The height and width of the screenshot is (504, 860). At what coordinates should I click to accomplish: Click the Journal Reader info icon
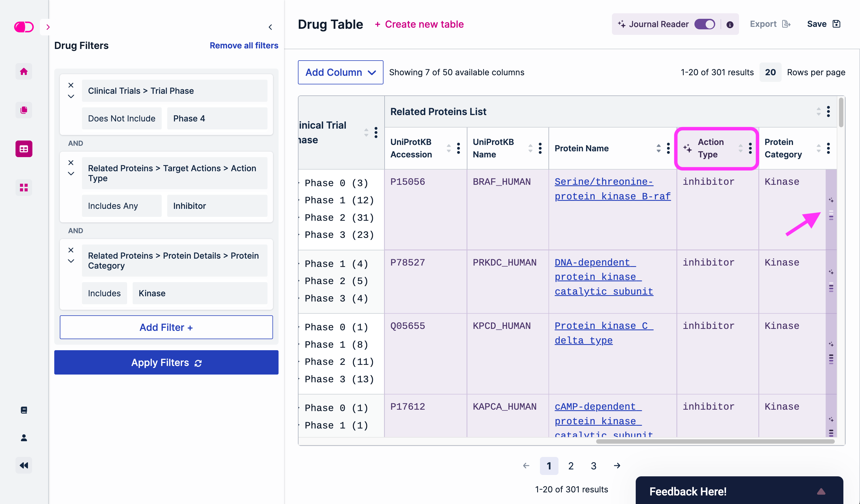pos(730,25)
